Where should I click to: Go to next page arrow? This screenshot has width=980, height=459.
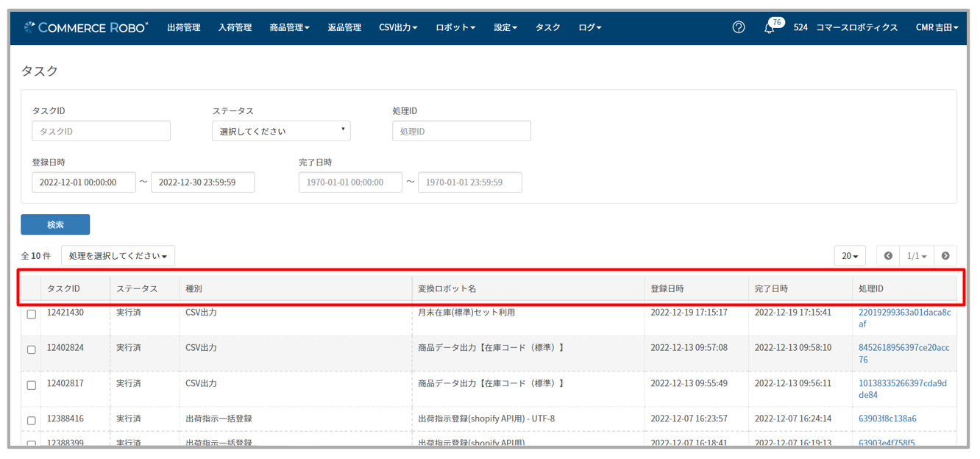point(945,256)
